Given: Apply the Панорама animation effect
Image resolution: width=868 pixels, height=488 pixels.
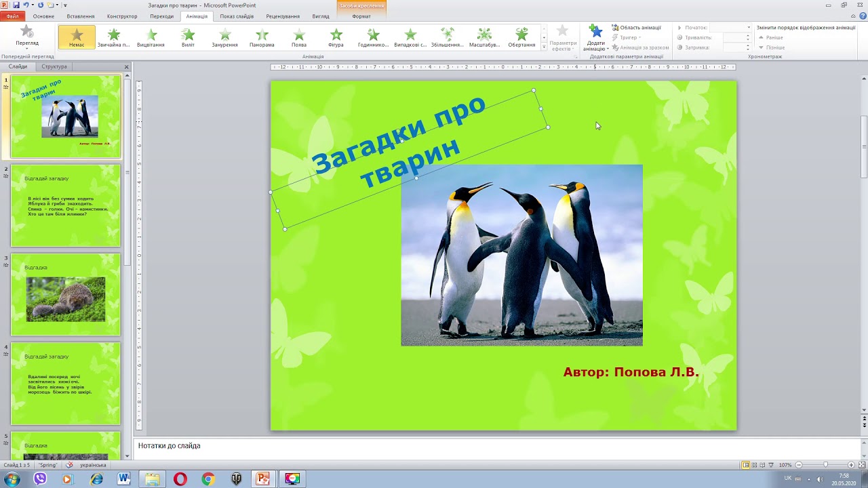Looking at the screenshot, I should click(262, 37).
